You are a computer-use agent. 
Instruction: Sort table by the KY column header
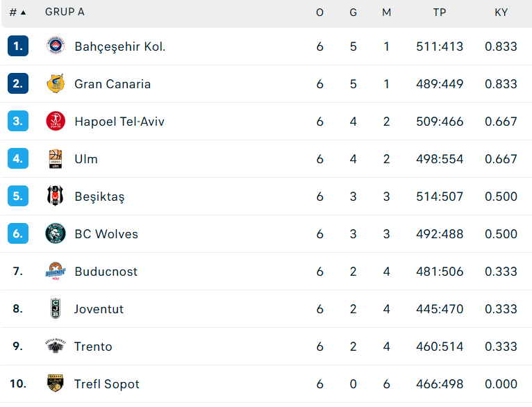[x=501, y=13]
